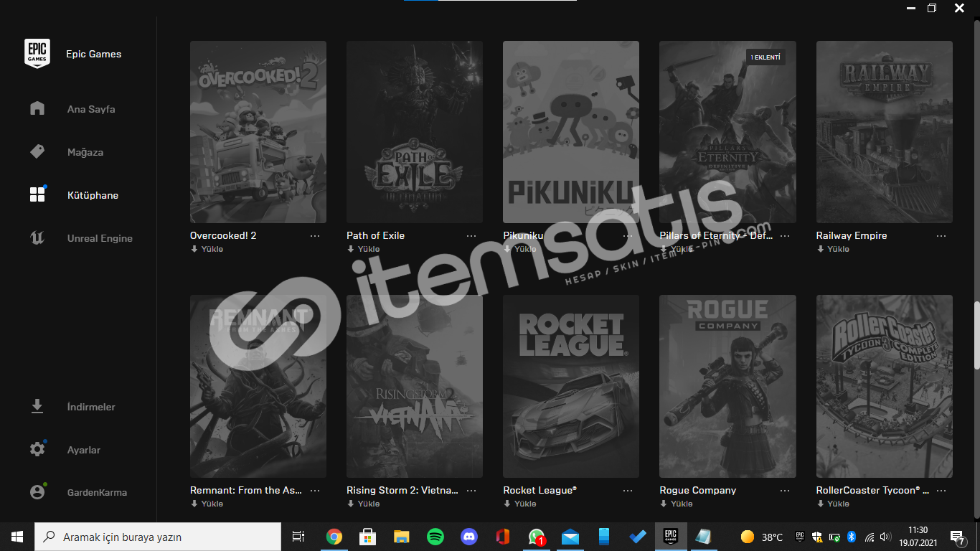Open Your Phone app from taskbar
This screenshot has height=551, width=980.
pos(603,537)
